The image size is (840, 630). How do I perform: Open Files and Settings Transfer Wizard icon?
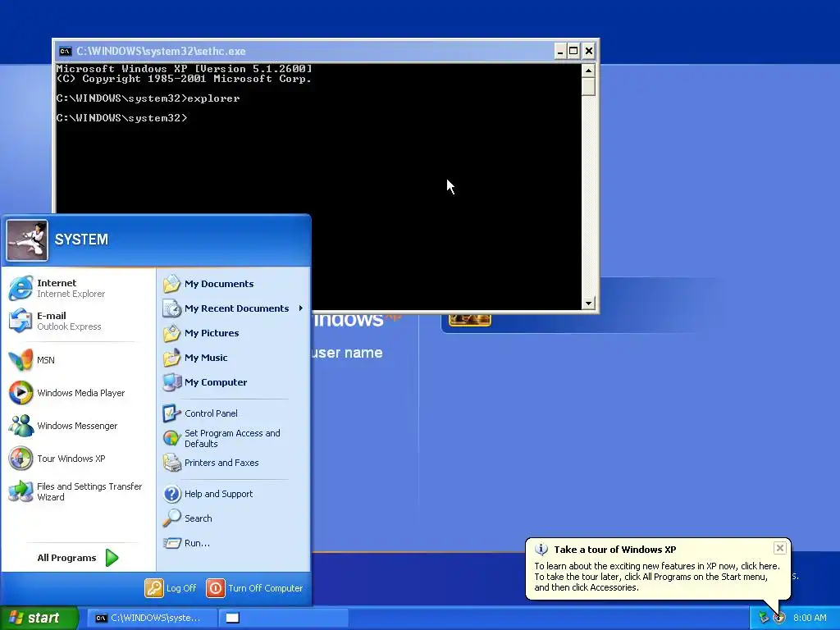pyautogui.click(x=21, y=491)
